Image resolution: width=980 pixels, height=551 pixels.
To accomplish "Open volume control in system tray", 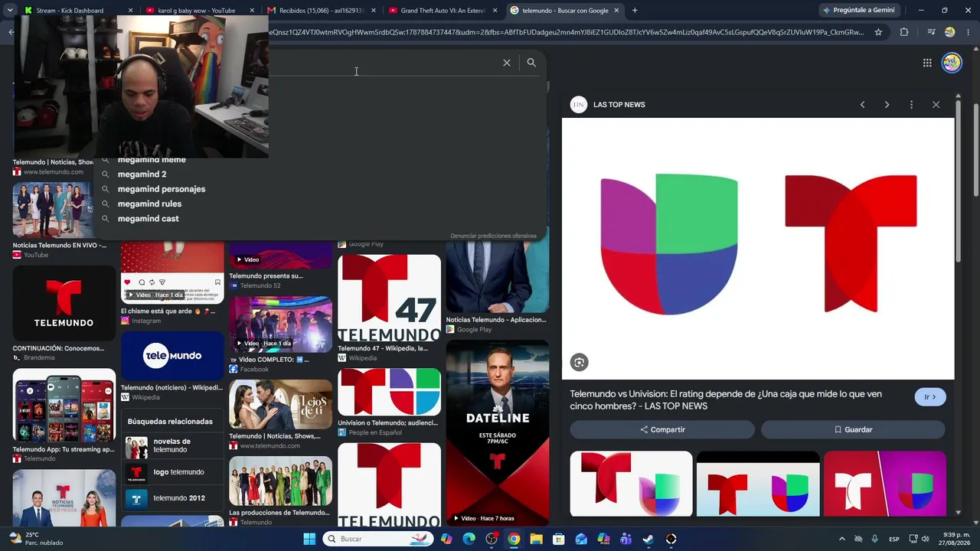I will pos(925,539).
